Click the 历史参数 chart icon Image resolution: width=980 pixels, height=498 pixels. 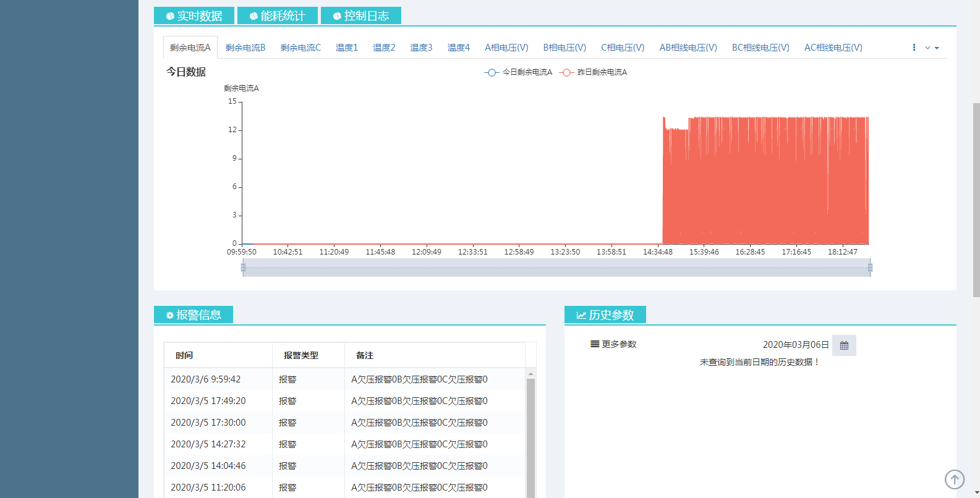point(581,315)
